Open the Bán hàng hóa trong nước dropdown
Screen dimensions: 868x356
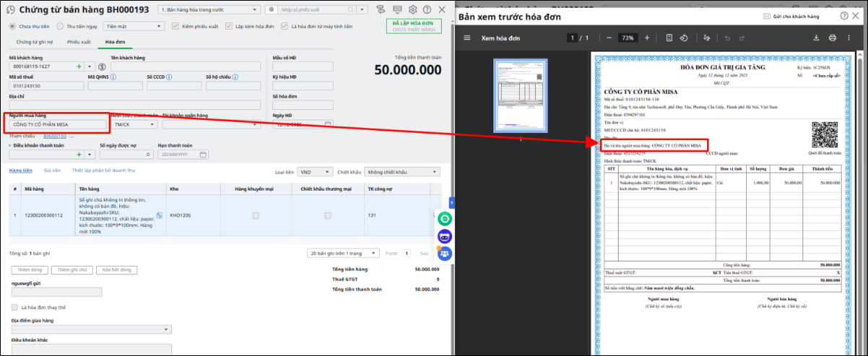click(209, 10)
